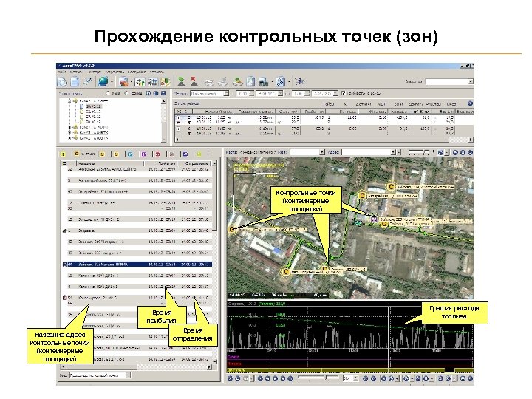532x399 pixels.
Task: Open the period dropdown next to Период
Action: pos(226,93)
